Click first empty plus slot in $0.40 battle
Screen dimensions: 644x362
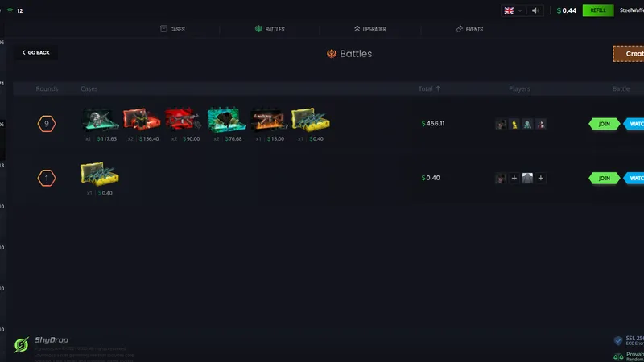tap(514, 178)
